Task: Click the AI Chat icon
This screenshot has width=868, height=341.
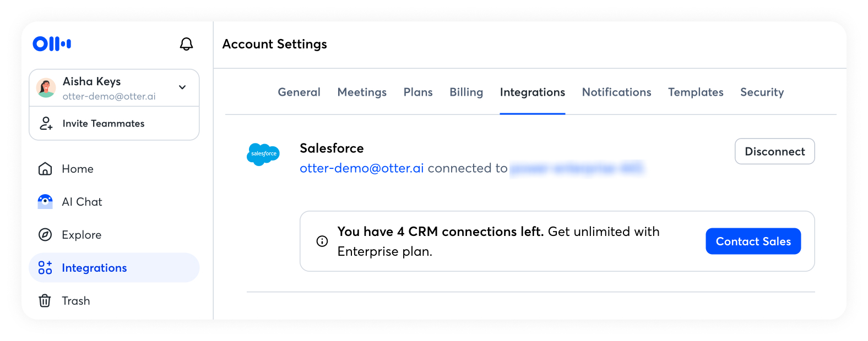Action: [x=45, y=202]
